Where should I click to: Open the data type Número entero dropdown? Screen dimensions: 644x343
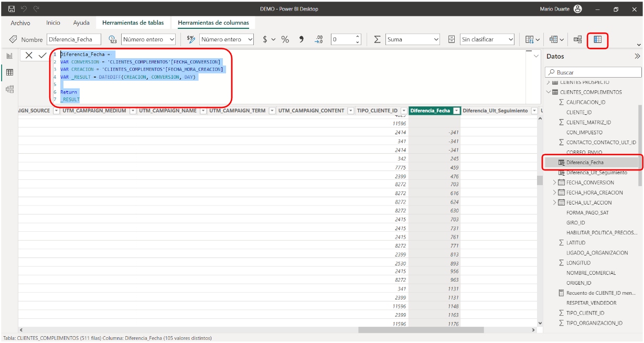pos(149,39)
